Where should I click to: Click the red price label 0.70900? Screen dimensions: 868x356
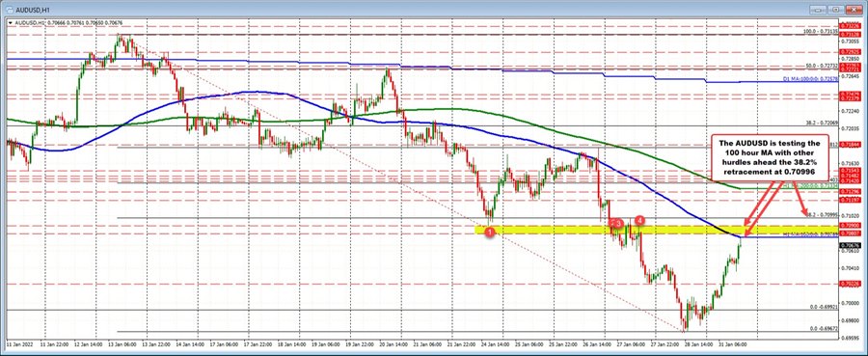pyautogui.click(x=850, y=226)
